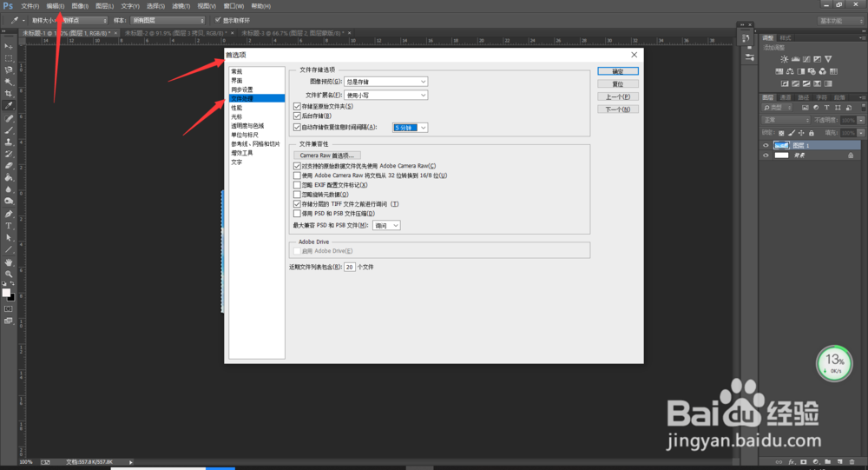Add a Levels adjustment

point(795,59)
